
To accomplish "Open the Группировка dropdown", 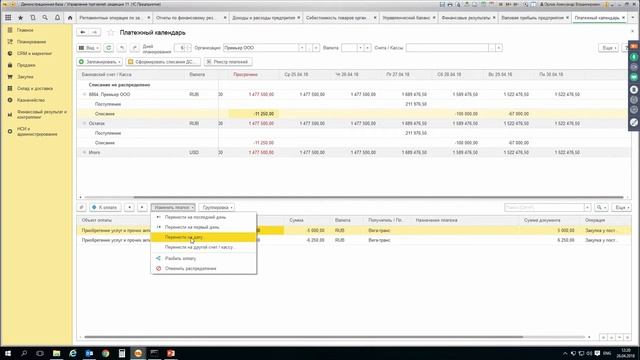I will (x=217, y=207).
